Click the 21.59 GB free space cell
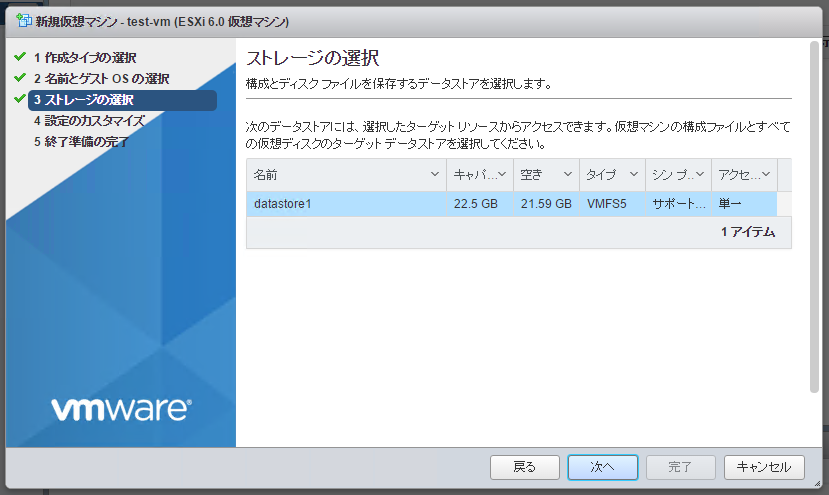 point(546,204)
